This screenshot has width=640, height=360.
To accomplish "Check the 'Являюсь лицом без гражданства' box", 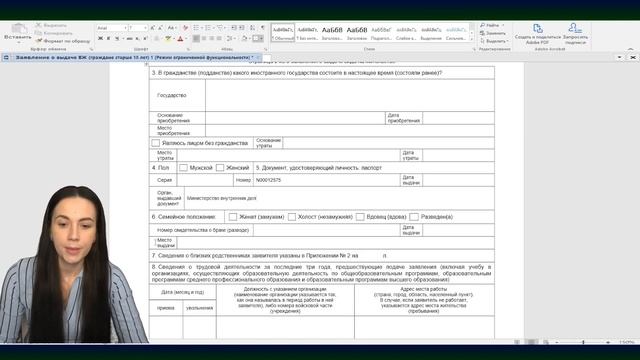I will coord(156,143).
